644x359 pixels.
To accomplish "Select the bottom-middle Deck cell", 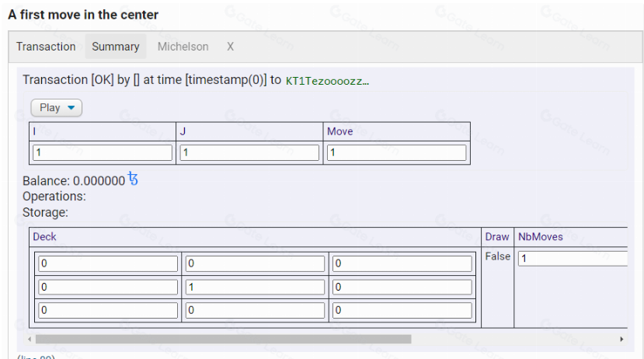I will pos(255,312).
